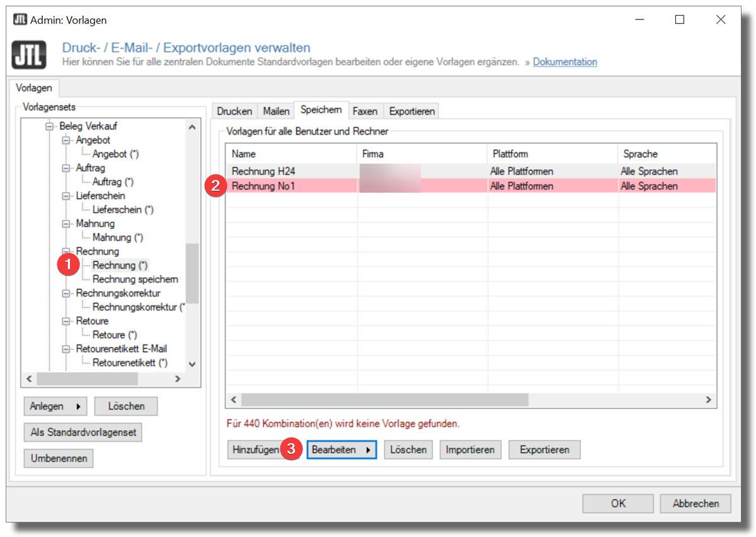Viewport: 756px width, 537px height.
Task: Select the Rechnung H24 row
Action: (263, 171)
